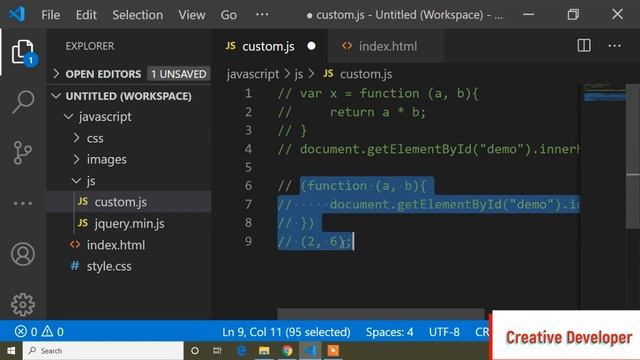Open File Explorer from taskbar
The image size is (640, 360).
(264, 351)
